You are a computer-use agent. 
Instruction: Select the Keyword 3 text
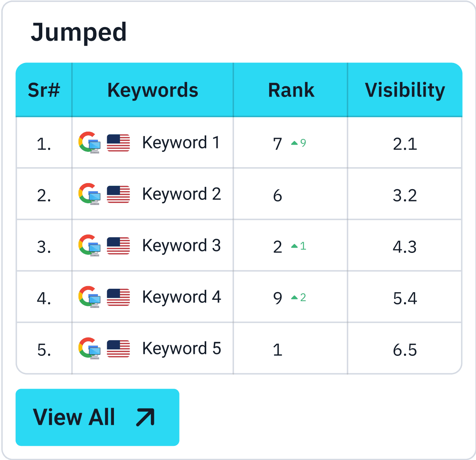click(181, 246)
